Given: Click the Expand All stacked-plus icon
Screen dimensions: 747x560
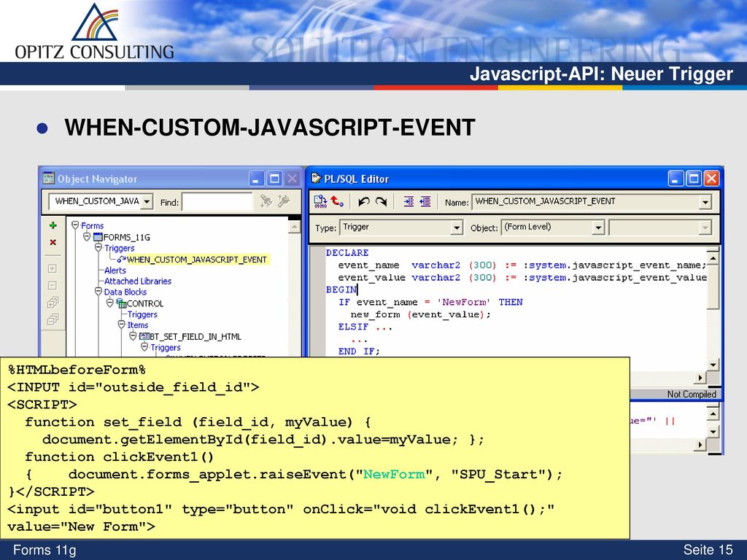Looking at the screenshot, I should point(53,303).
